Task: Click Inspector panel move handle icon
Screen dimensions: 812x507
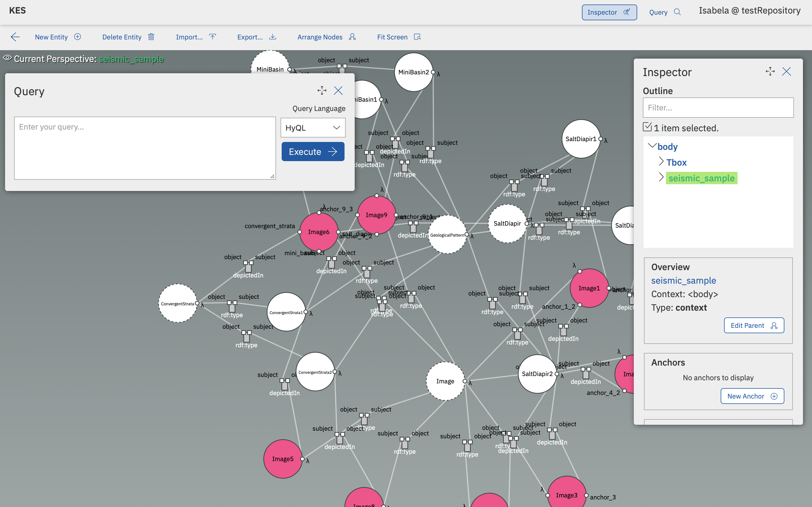Action: [x=770, y=72]
